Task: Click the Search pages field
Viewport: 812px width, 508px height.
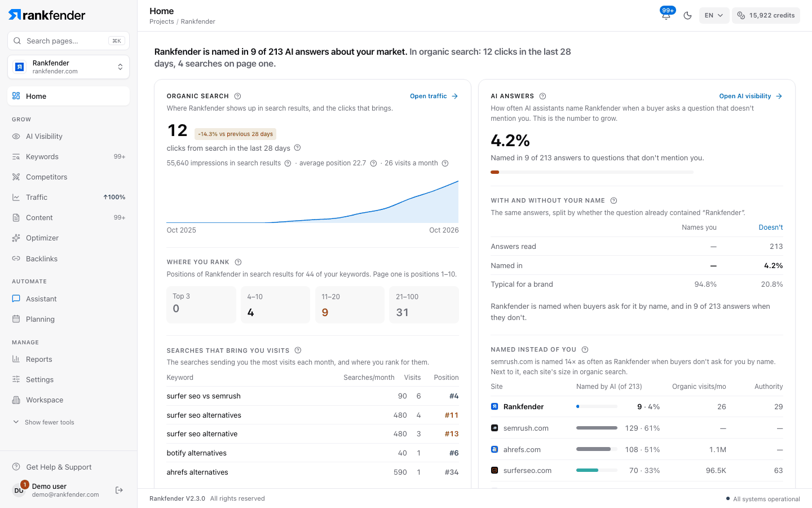Action: (x=68, y=41)
